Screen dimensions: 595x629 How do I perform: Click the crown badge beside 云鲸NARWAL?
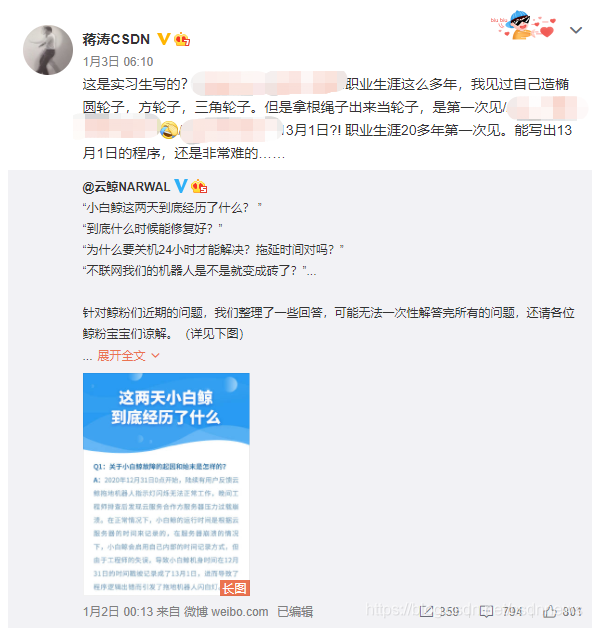click(199, 187)
